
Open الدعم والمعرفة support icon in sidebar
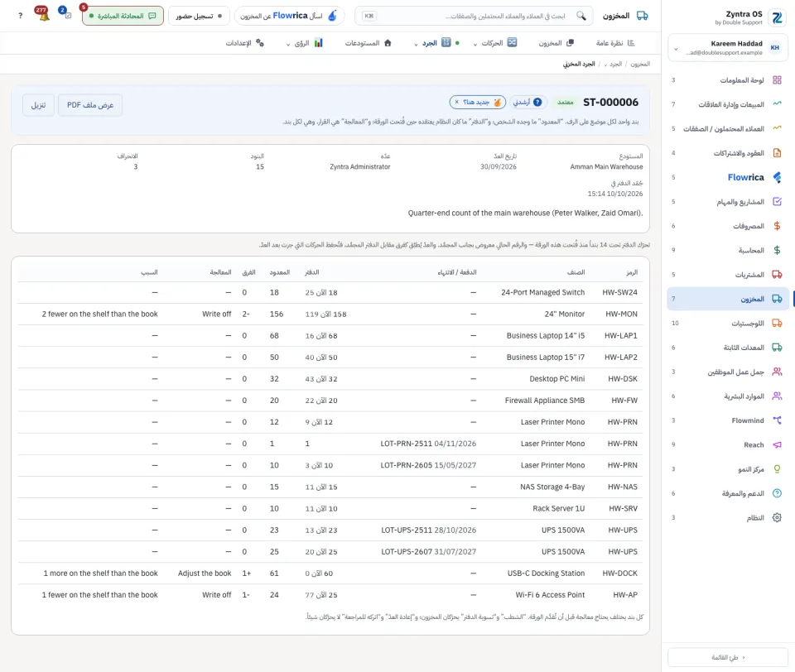[777, 493]
